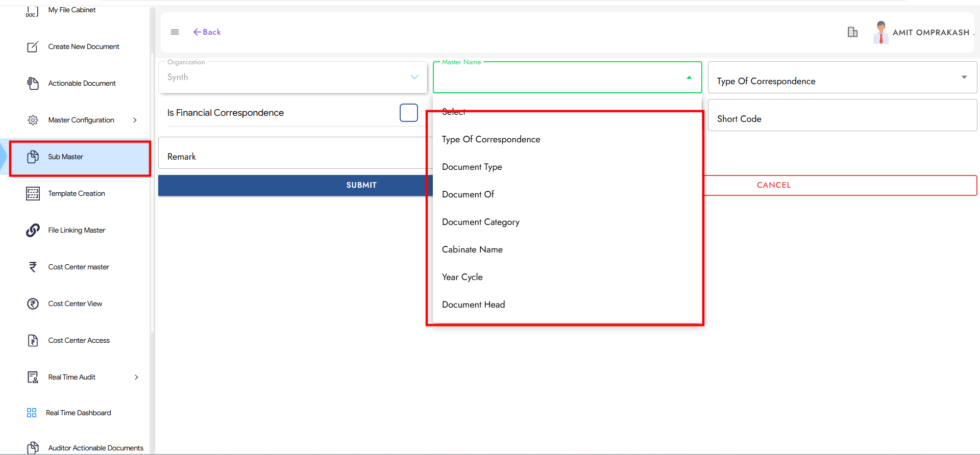Click the organization building icon in header
Image resolution: width=980 pixels, height=455 pixels.
pos(852,32)
